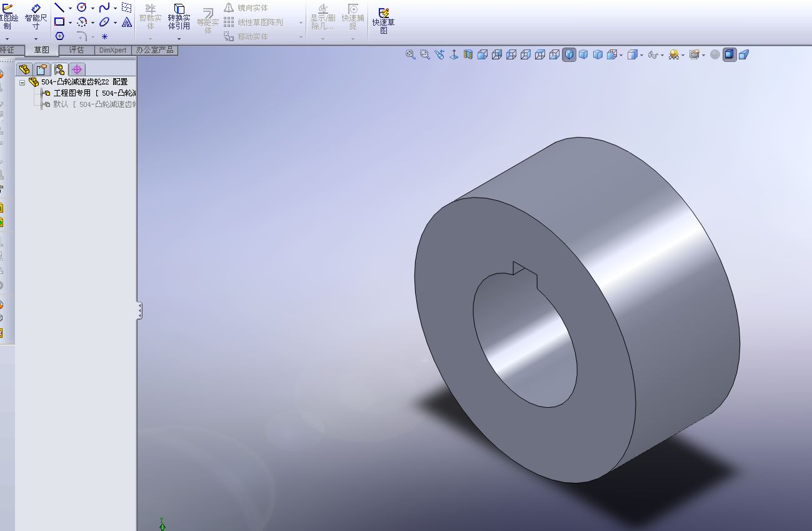Click the 移动实体 (Move Entities) button
The height and width of the screenshot is (531, 812).
coord(246,36)
